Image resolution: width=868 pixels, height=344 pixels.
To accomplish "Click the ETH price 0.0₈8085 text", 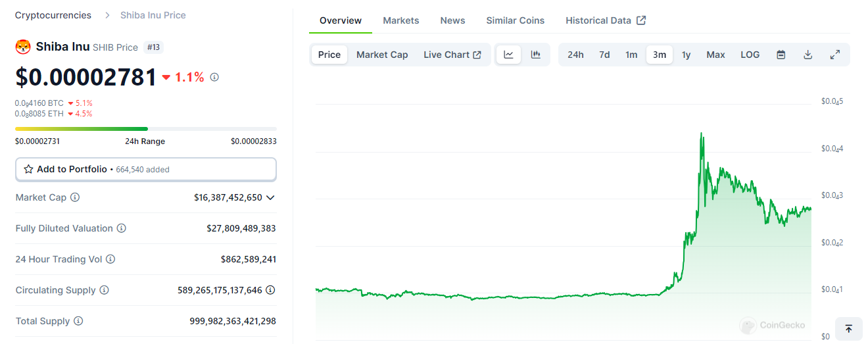I will click(39, 114).
